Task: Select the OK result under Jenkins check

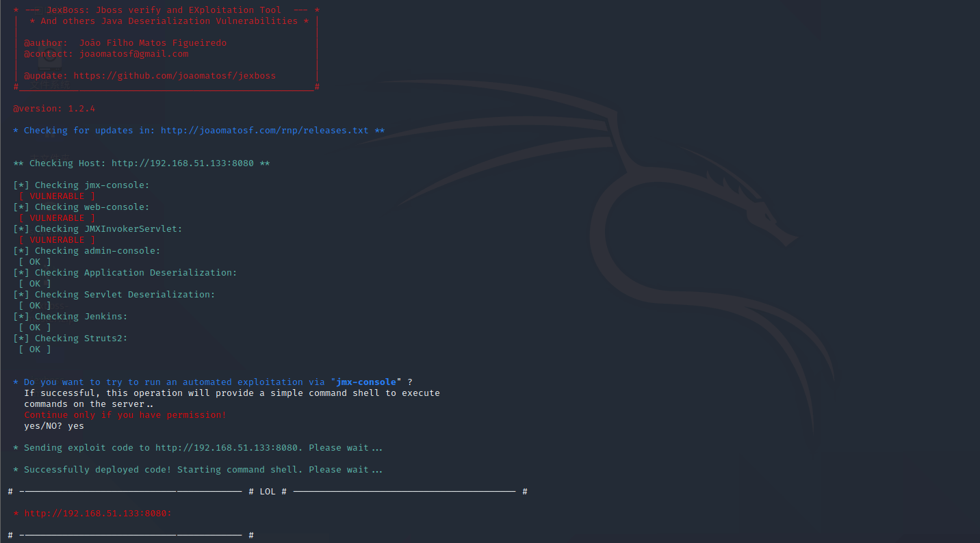Action: click(x=35, y=328)
